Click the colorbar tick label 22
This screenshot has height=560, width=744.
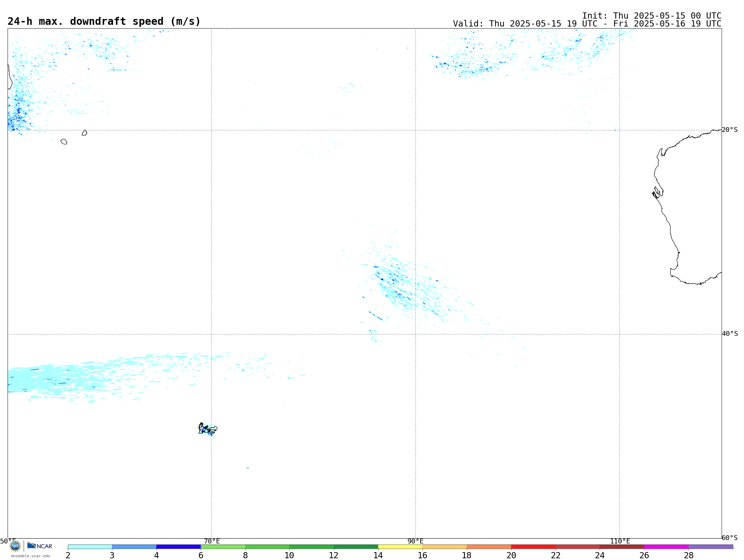[556, 556]
